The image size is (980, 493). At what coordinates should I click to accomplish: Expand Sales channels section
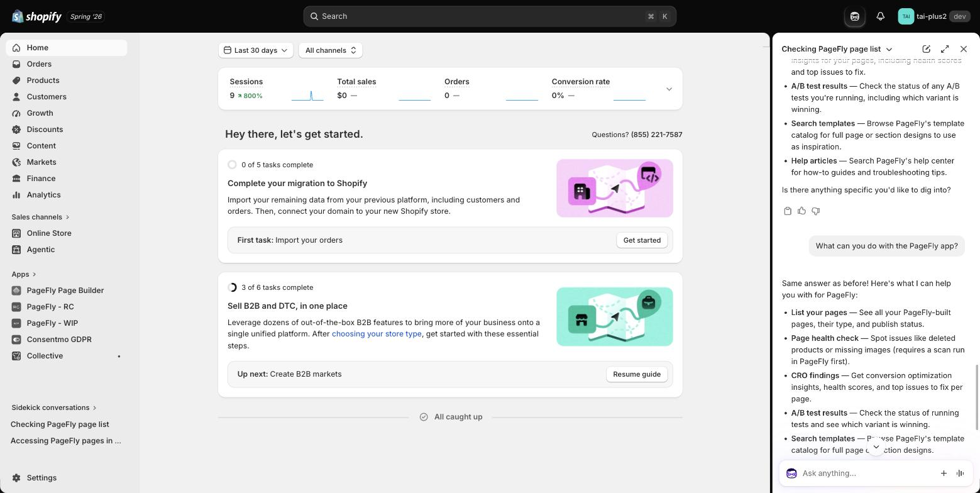tap(40, 217)
